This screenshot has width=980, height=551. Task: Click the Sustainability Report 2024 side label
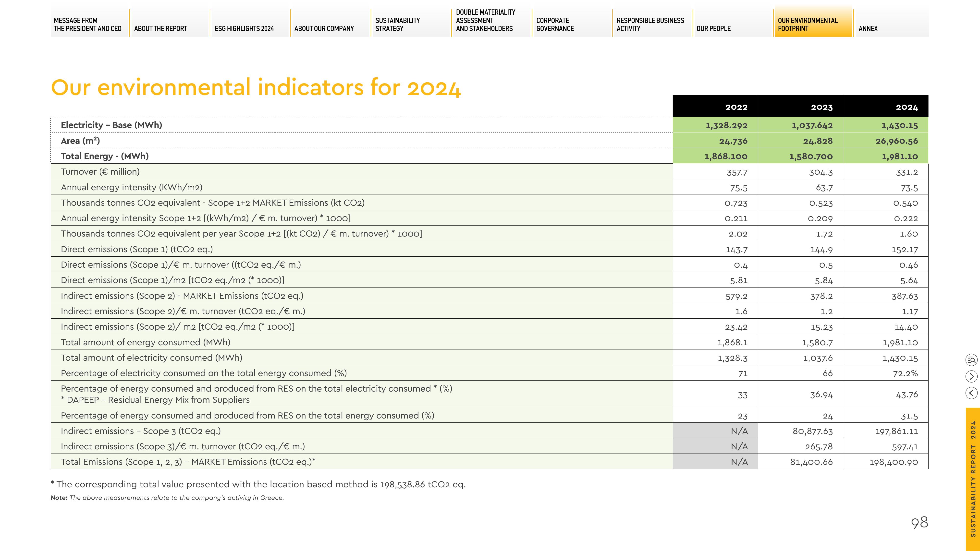(973, 479)
